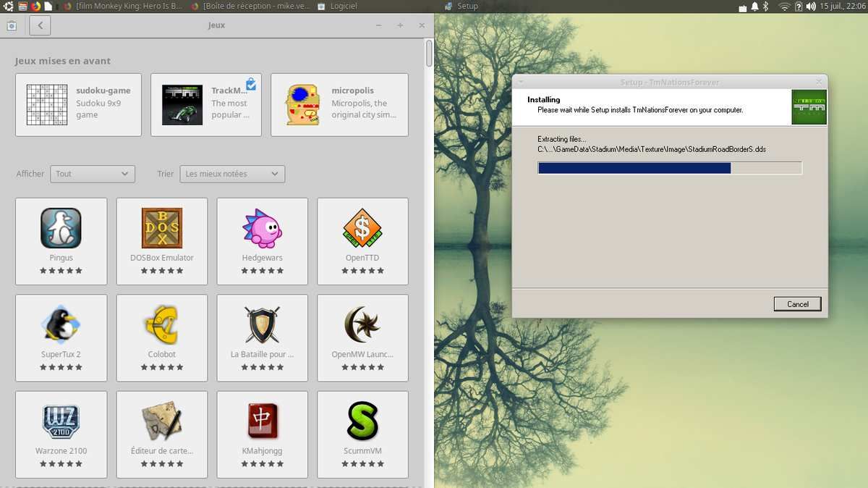Click the DOSBox Emulator title text
The width and height of the screenshot is (868, 488).
(162, 258)
